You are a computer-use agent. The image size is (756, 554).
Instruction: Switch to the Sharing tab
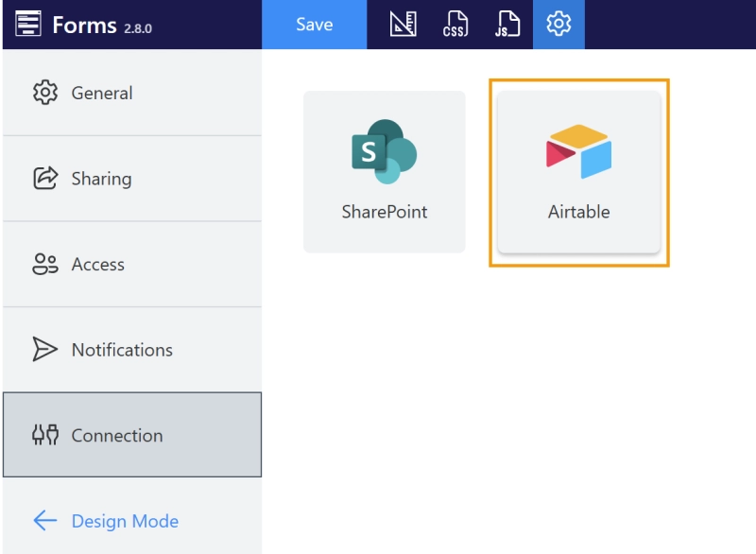[132, 179]
